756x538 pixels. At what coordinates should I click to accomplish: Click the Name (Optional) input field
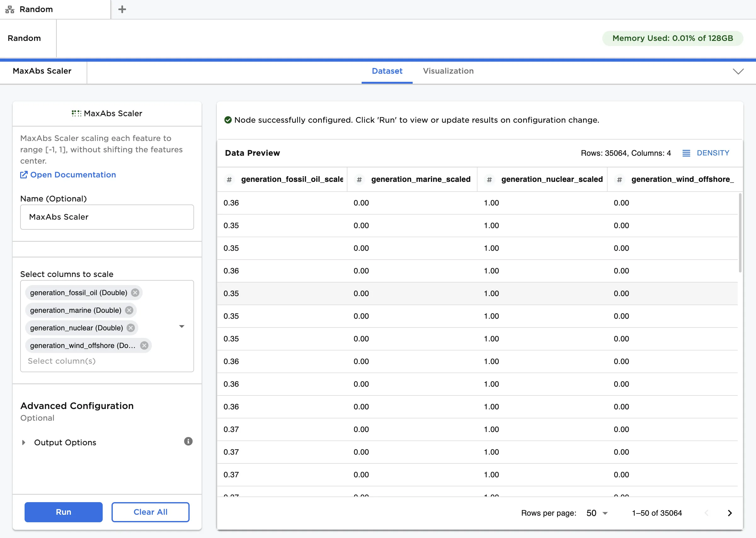click(x=107, y=217)
